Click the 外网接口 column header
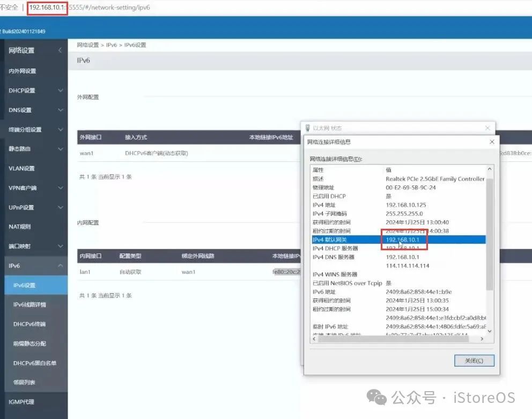532x419 pixels. 91,137
